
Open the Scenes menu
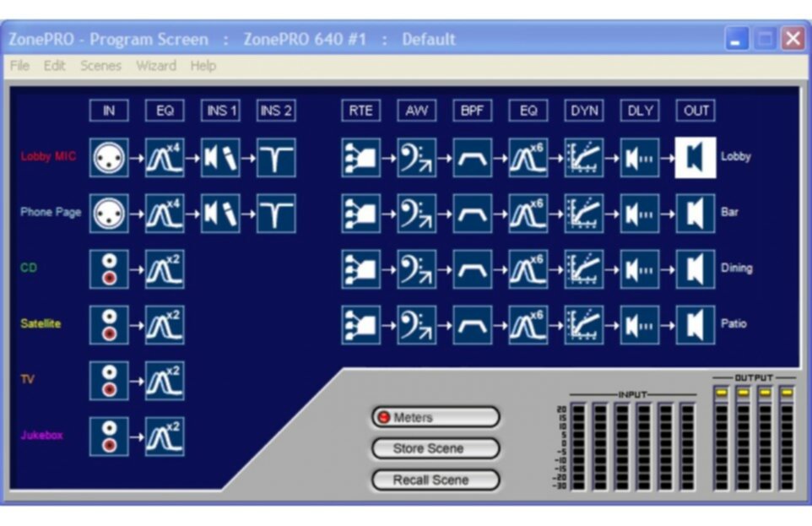(x=100, y=65)
